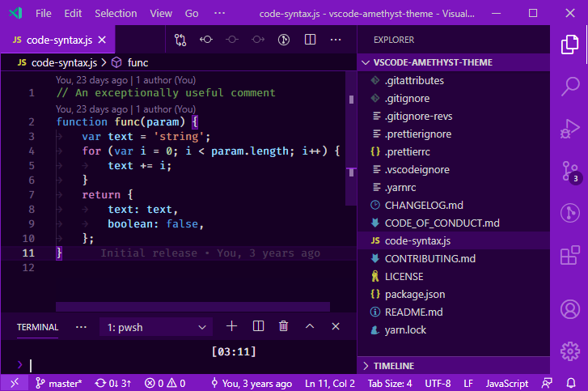This screenshot has width=588, height=391.
Task: Expand the TIMELINE section
Action: (454, 366)
